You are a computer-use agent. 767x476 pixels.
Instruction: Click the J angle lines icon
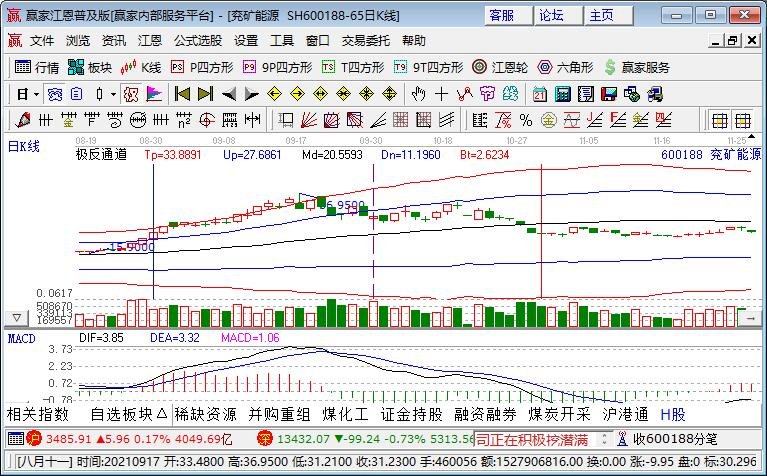coord(595,120)
